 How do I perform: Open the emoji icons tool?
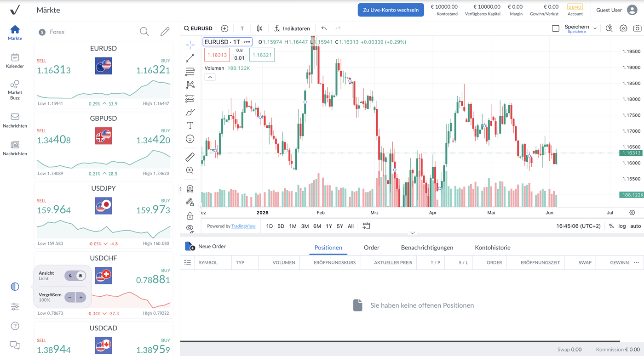pyautogui.click(x=190, y=139)
